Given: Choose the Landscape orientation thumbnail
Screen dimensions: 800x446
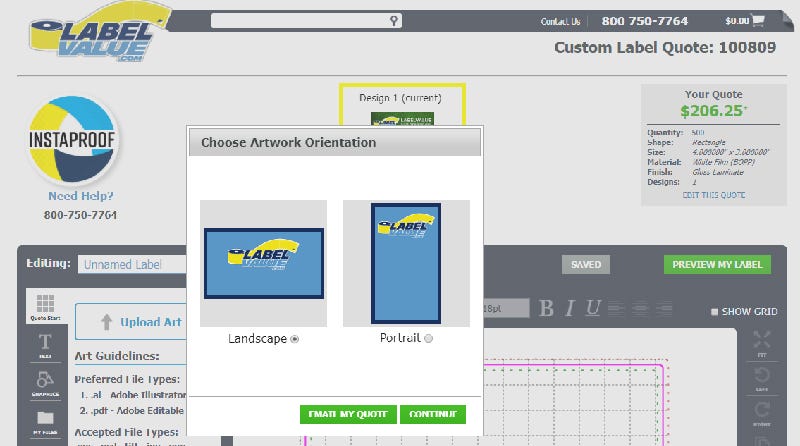Looking at the screenshot, I should pos(264,263).
